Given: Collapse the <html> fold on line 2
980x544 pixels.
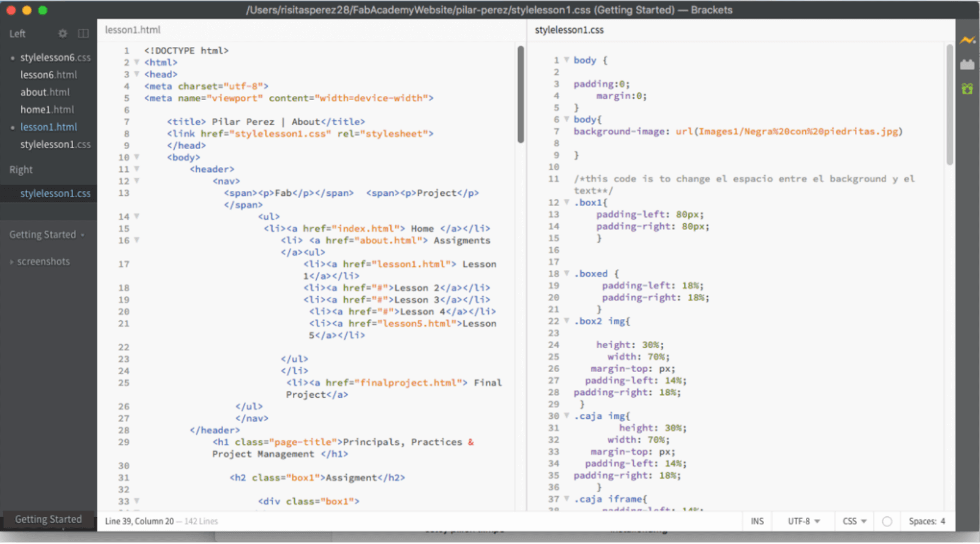Looking at the screenshot, I should [x=137, y=62].
